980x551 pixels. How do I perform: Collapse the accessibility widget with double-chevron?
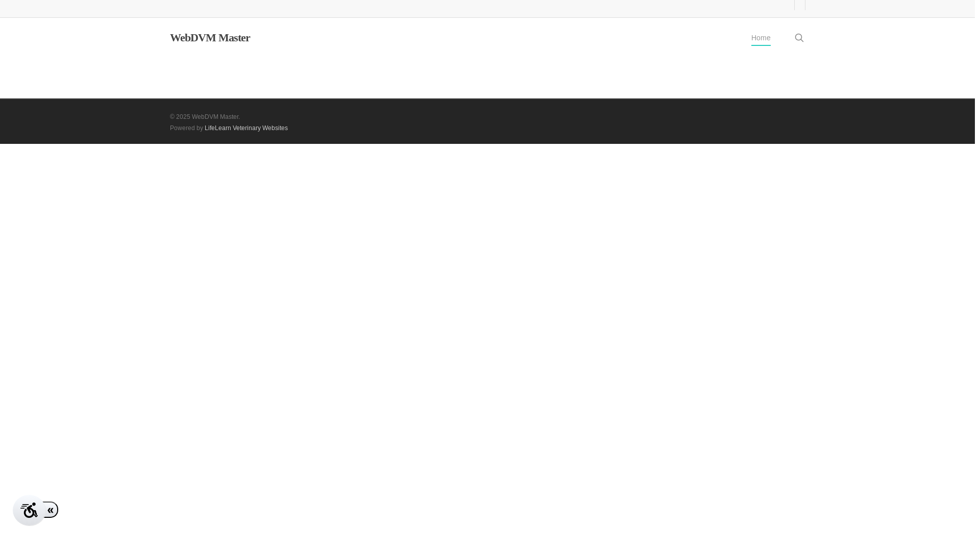point(51,510)
